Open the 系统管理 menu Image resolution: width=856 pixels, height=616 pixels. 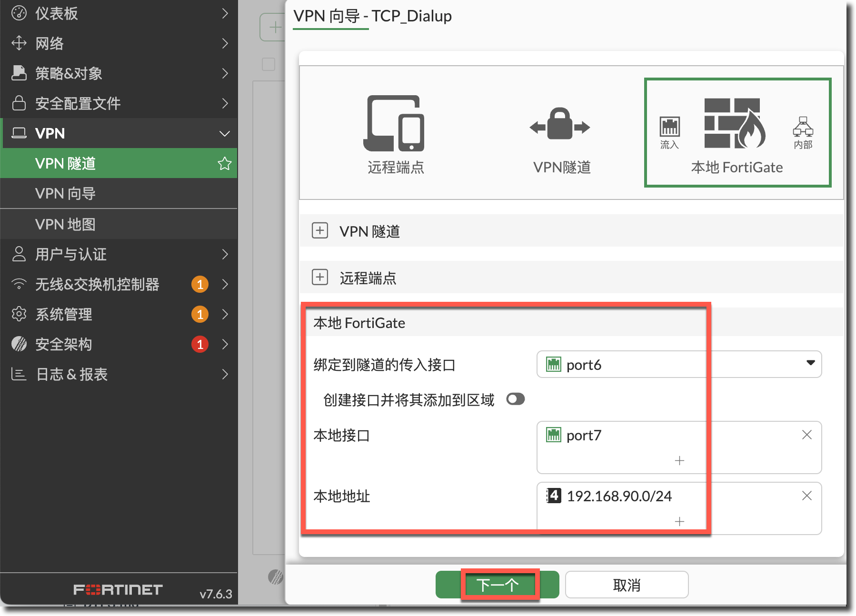[x=119, y=314]
